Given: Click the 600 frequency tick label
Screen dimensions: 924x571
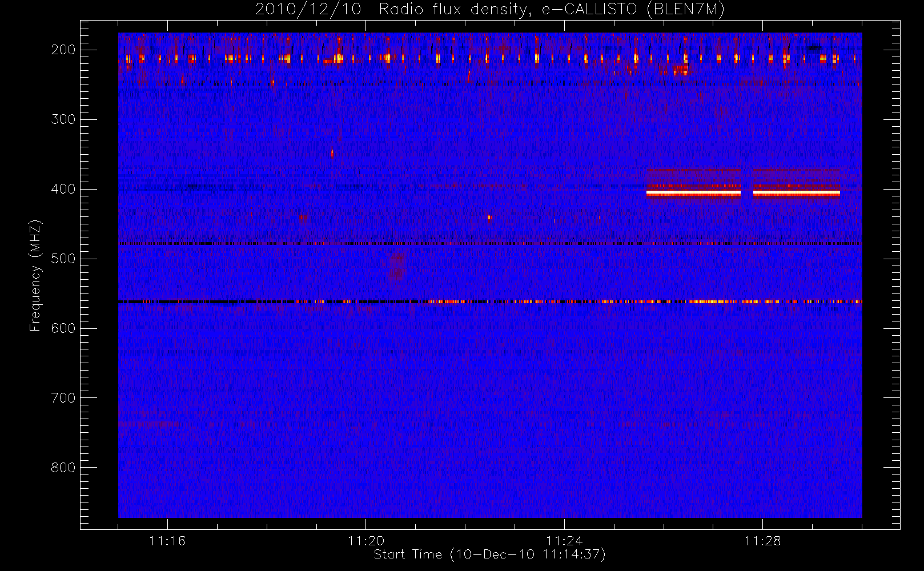Looking at the screenshot, I should coord(63,328).
